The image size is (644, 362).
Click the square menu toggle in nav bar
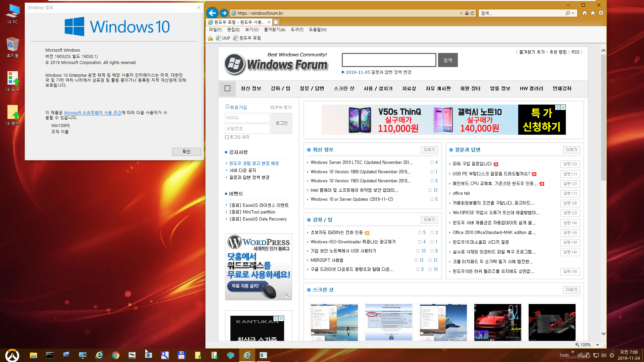227,88
